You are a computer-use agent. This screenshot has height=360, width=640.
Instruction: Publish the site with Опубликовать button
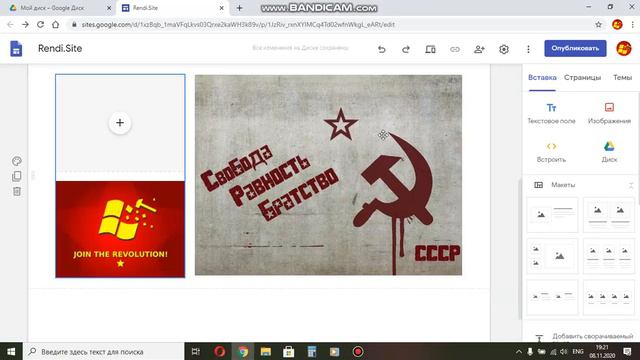(x=575, y=48)
